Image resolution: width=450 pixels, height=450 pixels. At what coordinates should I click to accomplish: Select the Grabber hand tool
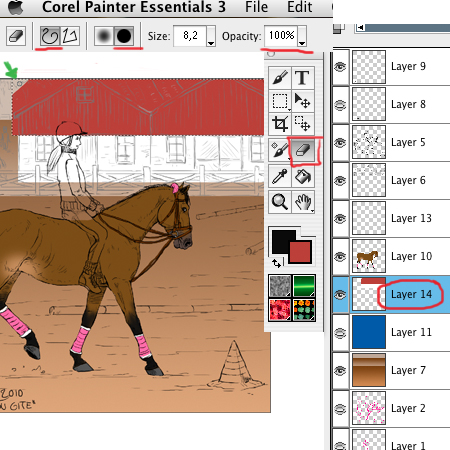point(303,202)
